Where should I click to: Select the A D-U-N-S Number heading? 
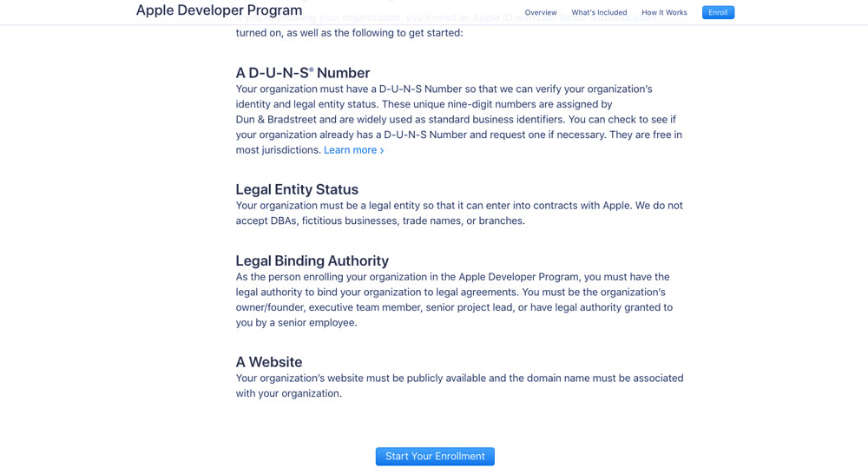pos(302,73)
